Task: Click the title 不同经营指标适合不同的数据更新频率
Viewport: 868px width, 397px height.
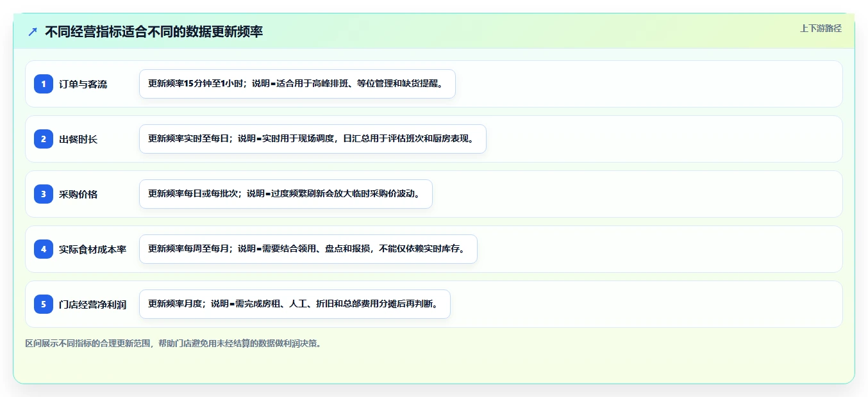Action: [x=154, y=31]
